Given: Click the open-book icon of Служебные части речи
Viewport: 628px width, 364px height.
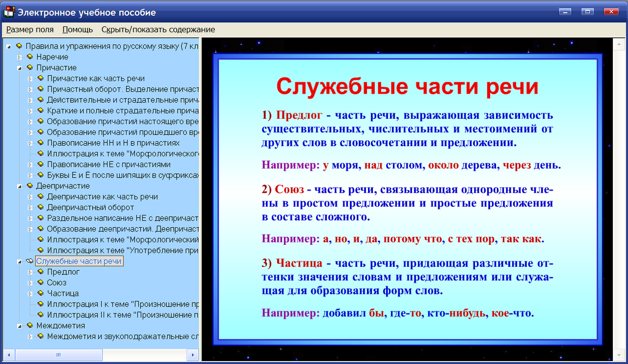Looking at the screenshot, I should tap(29, 260).
